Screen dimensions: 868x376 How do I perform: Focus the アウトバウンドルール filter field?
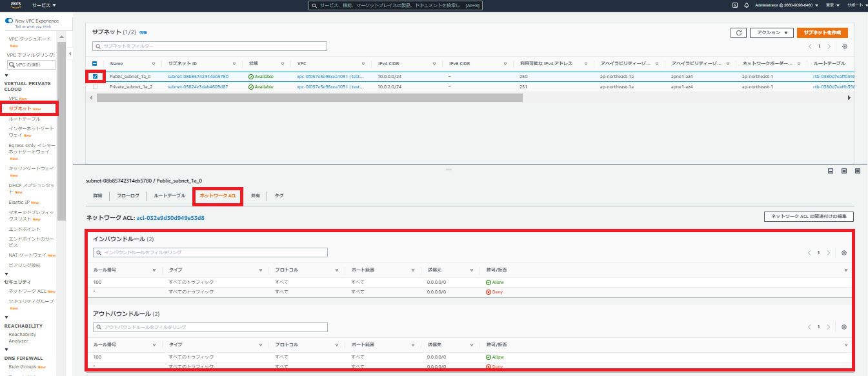(x=210, y=327)
